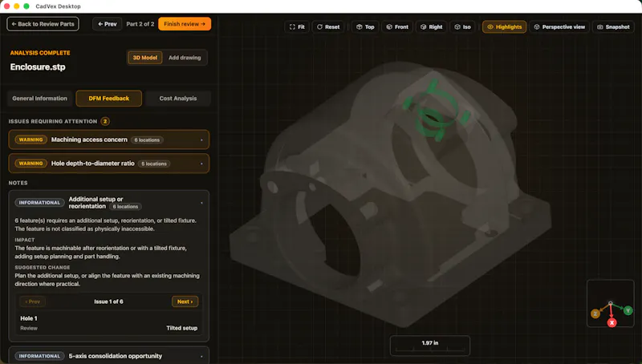This screenshot has height=364, width=642.
Task: Click the Issue 1 of 6 counter
Action: (108, 301)
